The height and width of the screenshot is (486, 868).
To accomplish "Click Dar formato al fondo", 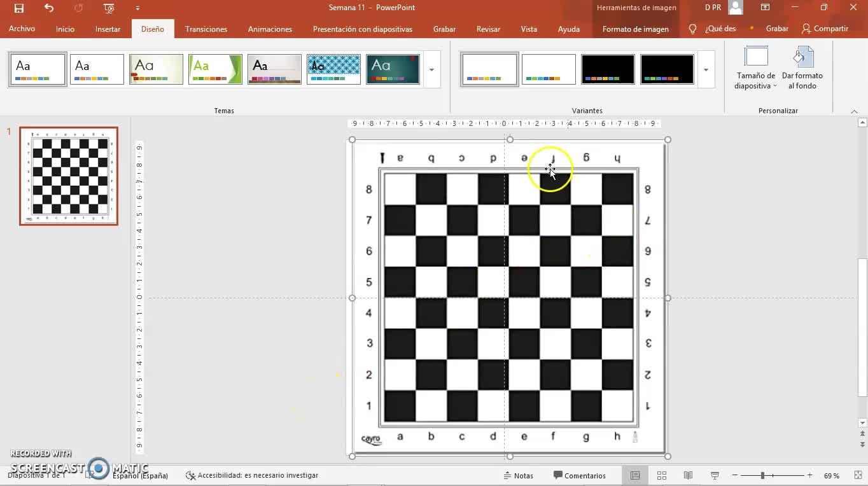I will [x=802, y=68].
